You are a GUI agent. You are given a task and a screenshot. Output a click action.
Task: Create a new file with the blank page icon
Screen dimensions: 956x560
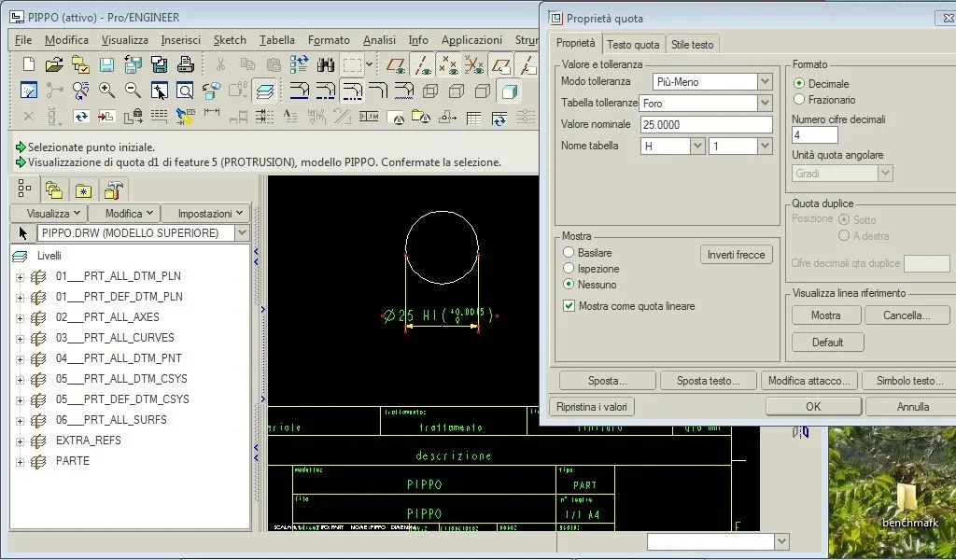click(29, 64)
